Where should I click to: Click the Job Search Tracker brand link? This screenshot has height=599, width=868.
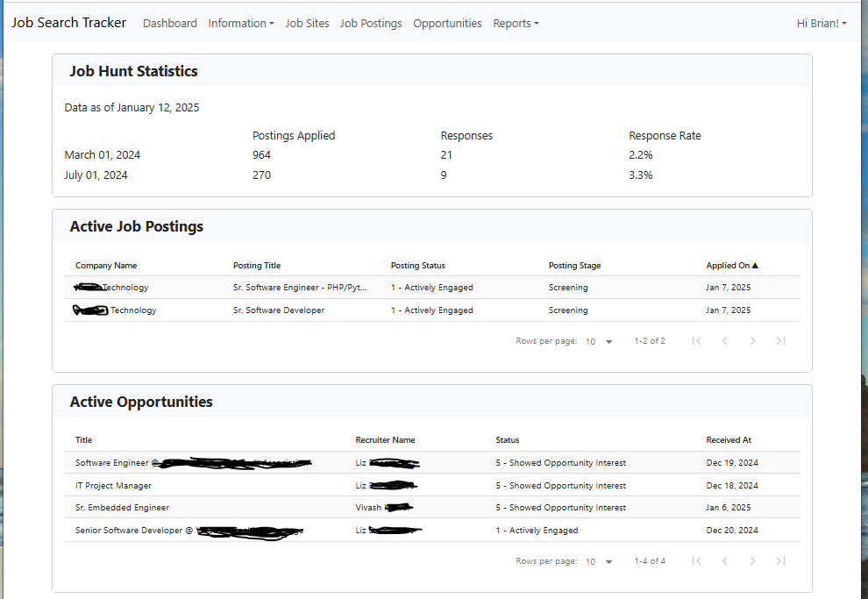[69, 23]
